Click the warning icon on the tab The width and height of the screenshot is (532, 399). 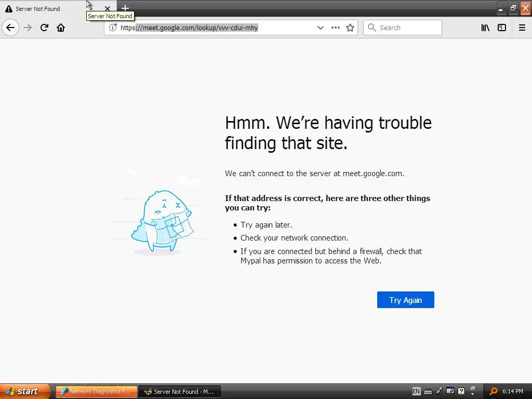pyautogui.click(x=9, y=9)
